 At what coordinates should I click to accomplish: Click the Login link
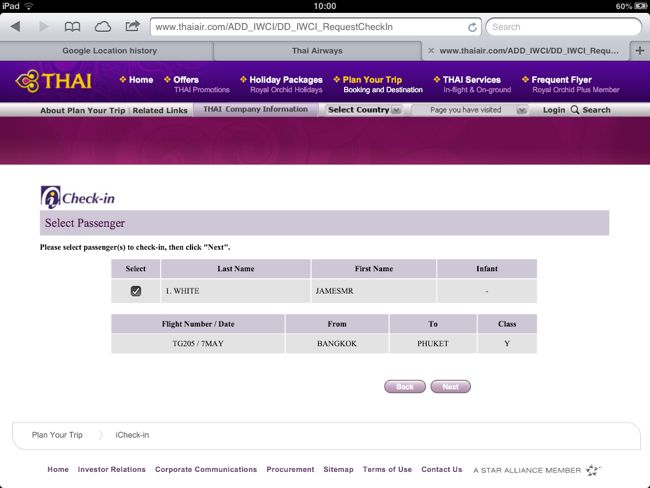point(554,110)
